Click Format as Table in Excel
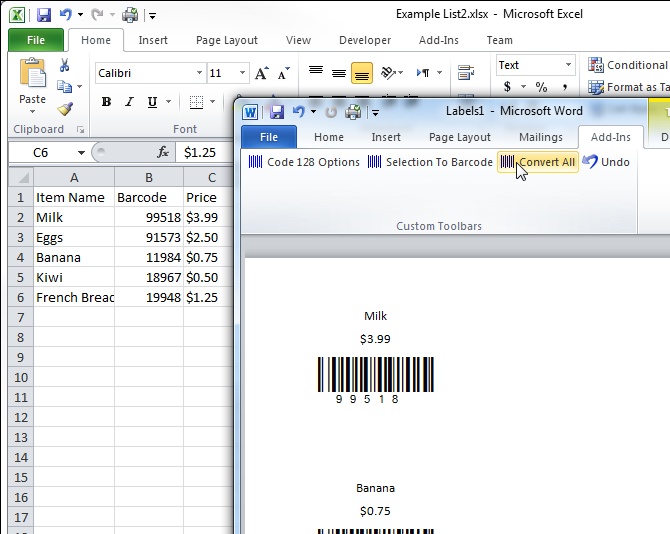The height and width of the screenshot is (534, 670). point(628,87)
